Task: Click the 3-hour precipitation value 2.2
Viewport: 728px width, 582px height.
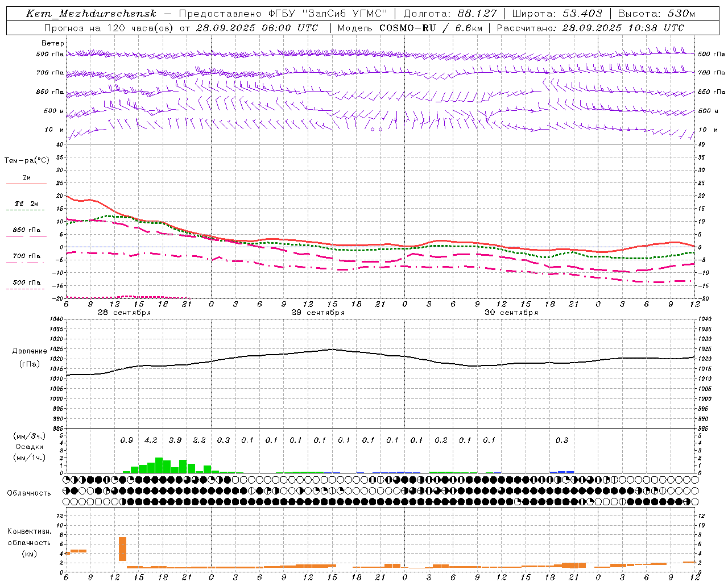Action: (x=199, y=440)
